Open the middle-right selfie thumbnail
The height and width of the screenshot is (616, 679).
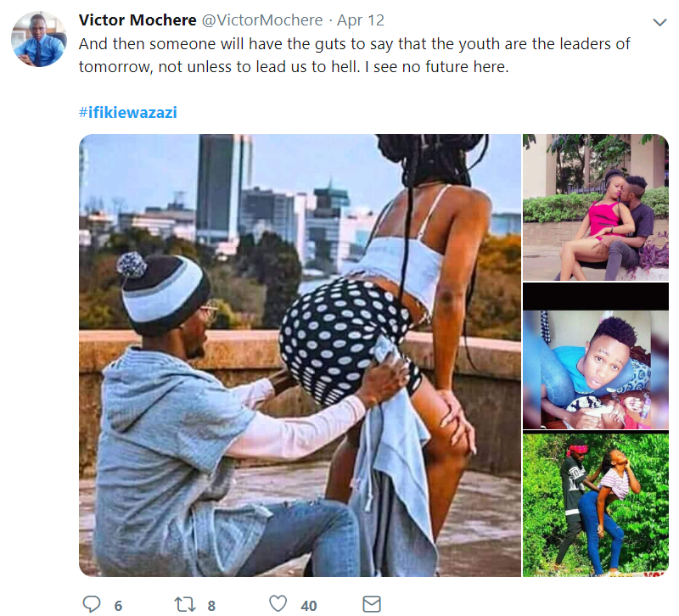(x=595, y=356)
